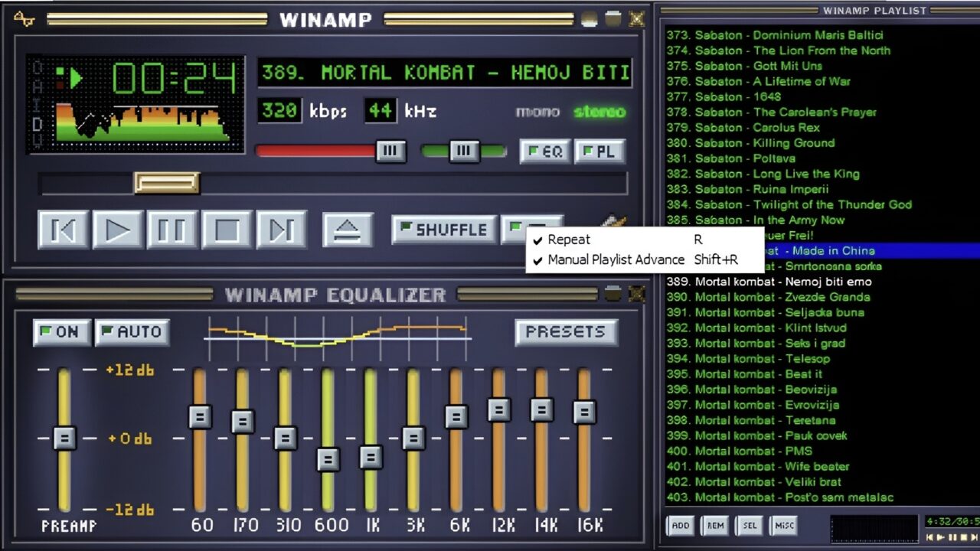Click the visualization spectrum display
The image size is (980, 551).
142,122
